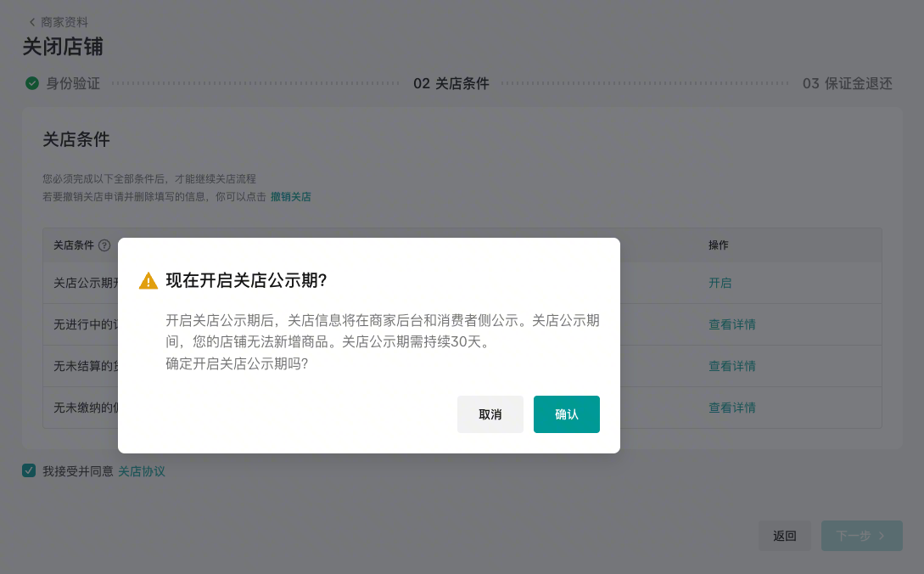This screenshot has height=574, width=924.
Task: Open 查看详情 for the 无未缴纳的 row
Action: coord(731,408)
